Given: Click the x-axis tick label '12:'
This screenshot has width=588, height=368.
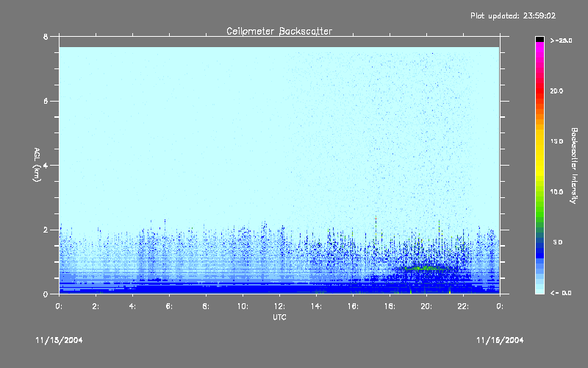Looking at the screenshot, I should [x=279, y=306].
